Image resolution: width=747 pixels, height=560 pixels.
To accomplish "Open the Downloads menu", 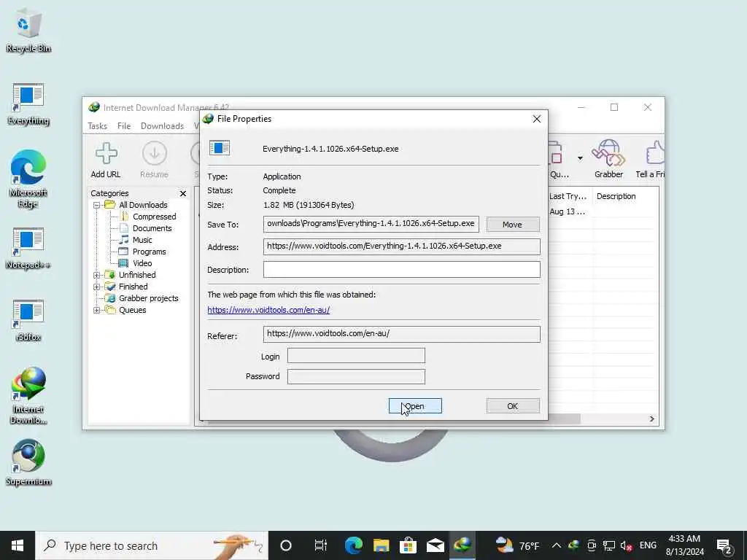I will 162,125.
